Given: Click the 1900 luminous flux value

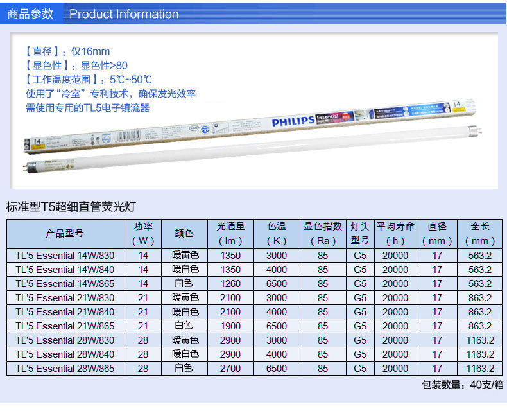Looking at the screenshot, I should click(x=230, y=326).
